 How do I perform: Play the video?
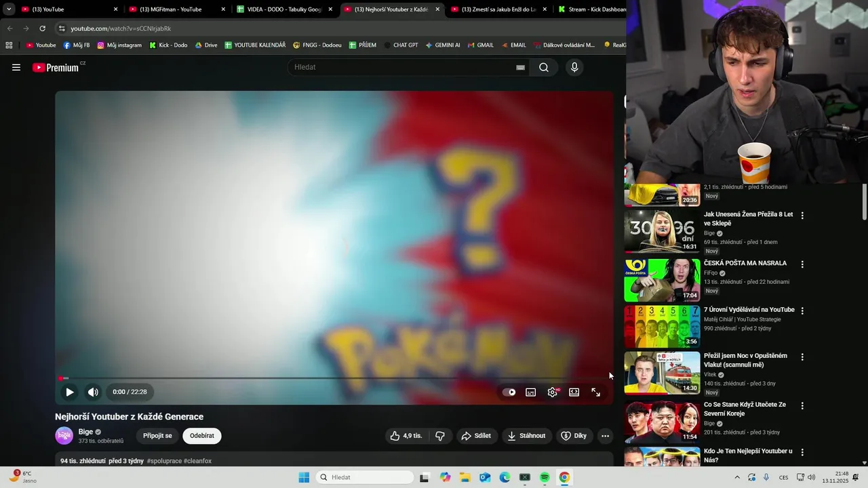(69, 392)
